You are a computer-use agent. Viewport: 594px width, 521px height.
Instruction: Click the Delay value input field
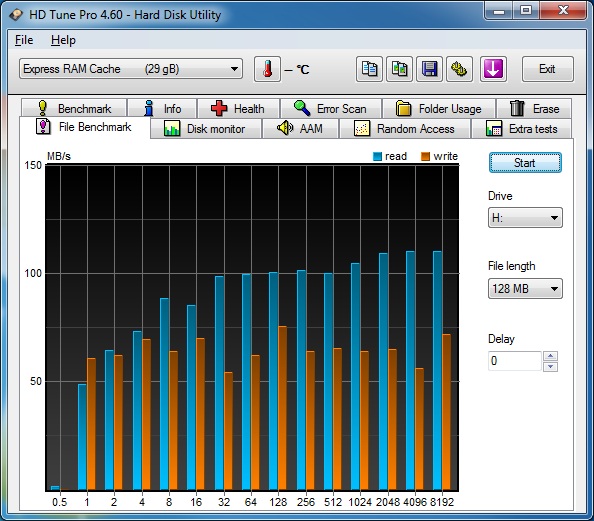pos(514,361)
